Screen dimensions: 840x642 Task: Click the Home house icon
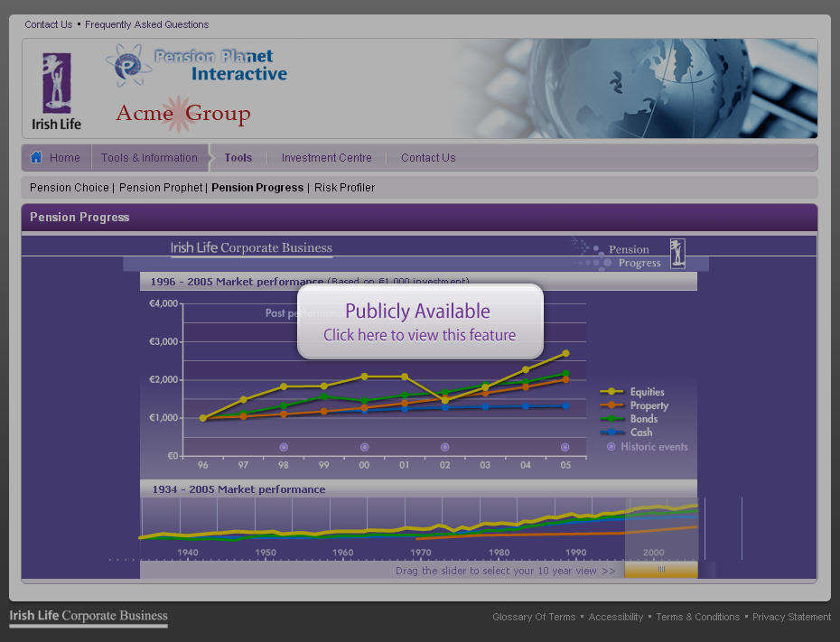pos(36,157)
